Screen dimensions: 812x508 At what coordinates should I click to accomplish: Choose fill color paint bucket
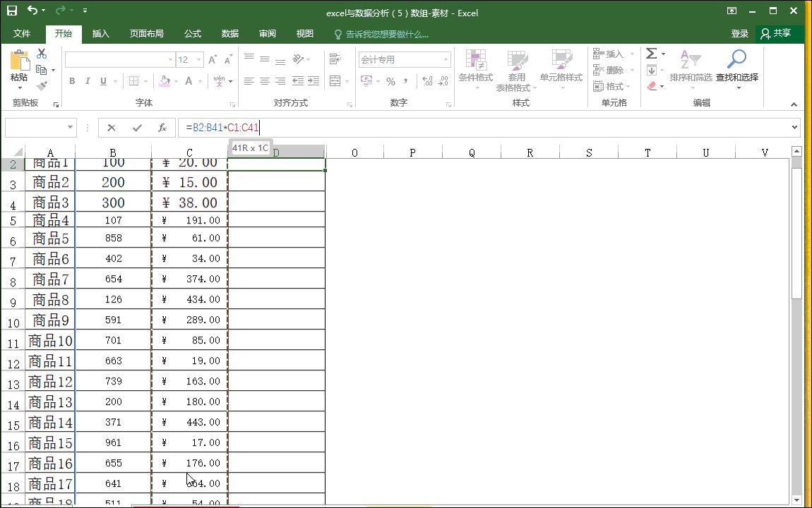pos(165,81)
